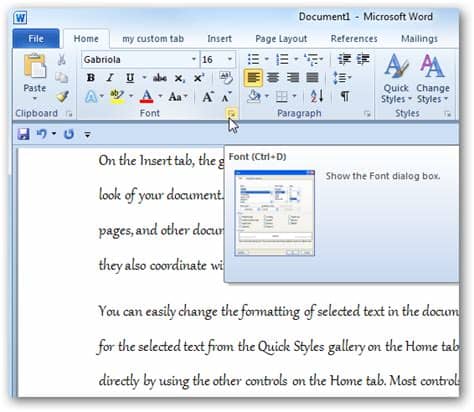Toggle Superscript formatting
Image resolution: width=474 pixels, height=412 pixels.
[x=199, y=78]
